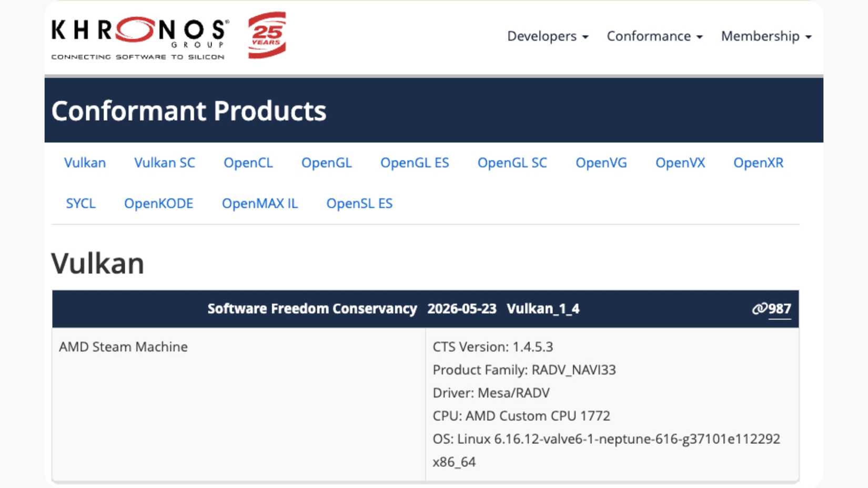Click the CTS Version: 1.4.5.3 line
The height and width of the screenshot is (488, 868).
(493, 347)
